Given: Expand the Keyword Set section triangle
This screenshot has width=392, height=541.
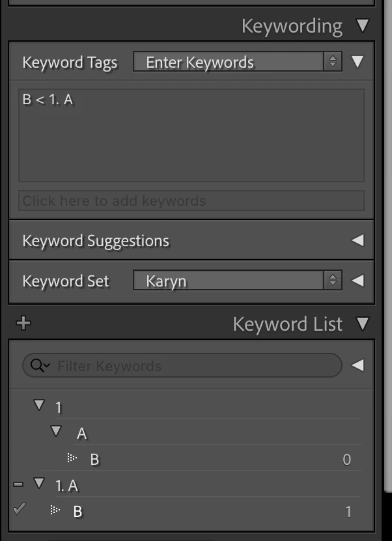Looking at the screenshot, I should point(357,281).
